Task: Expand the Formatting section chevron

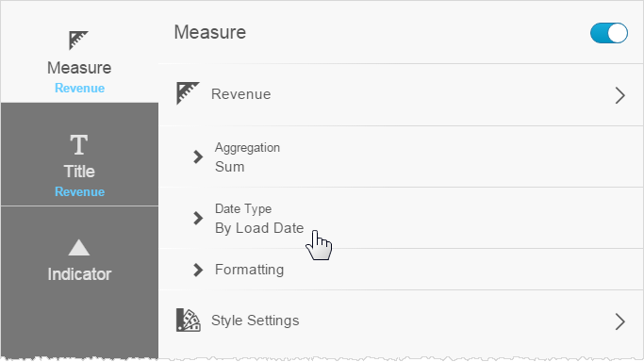Action: click(198, 270)
